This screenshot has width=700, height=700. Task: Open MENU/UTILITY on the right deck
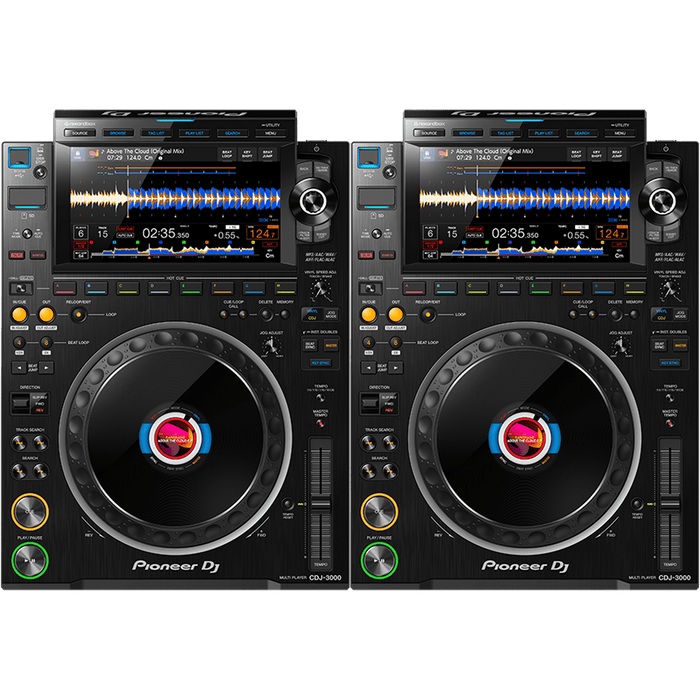(620, 133)
